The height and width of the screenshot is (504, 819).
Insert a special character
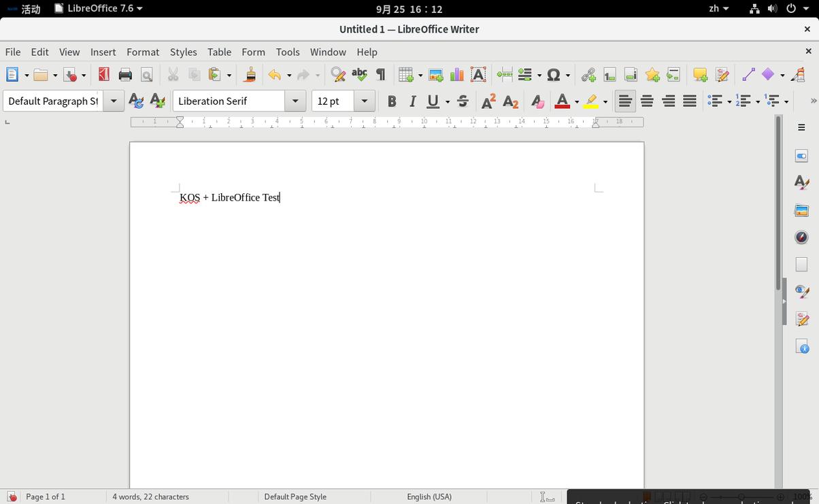point(554,75)
